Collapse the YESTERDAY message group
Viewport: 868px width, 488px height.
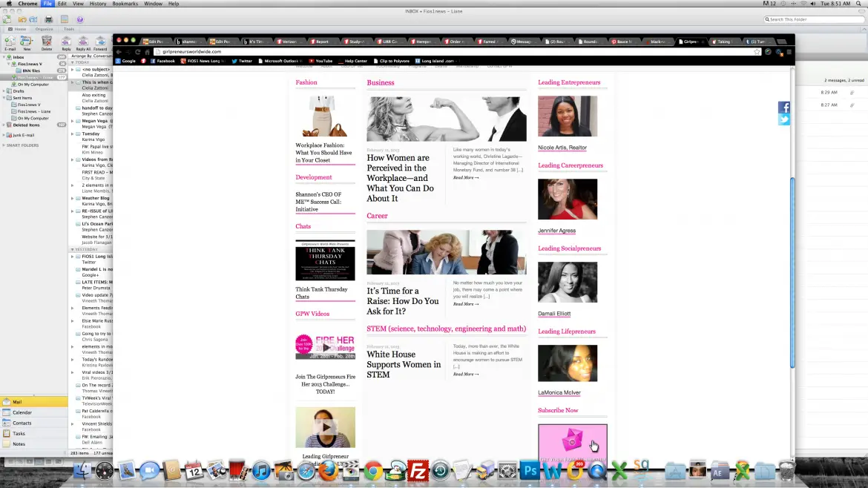(72, 249)
